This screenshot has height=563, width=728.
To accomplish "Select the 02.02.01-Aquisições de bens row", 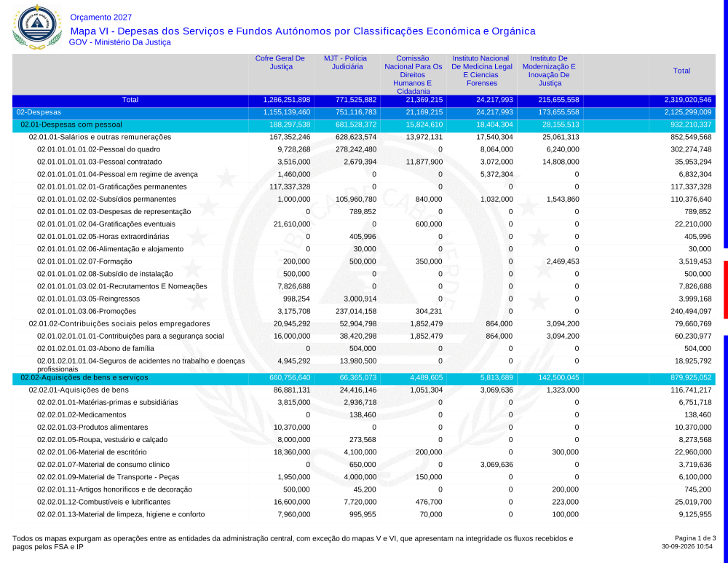I will (x=363, y=390).
